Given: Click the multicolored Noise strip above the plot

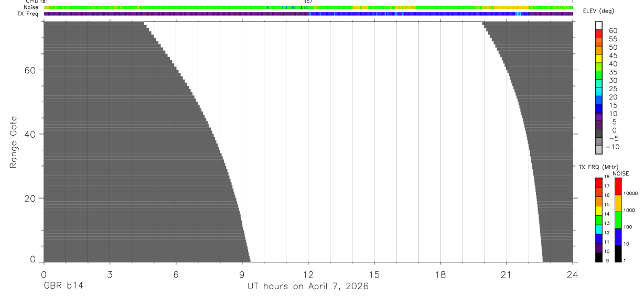Looking at the screenshot, I should tap(308, 7).
